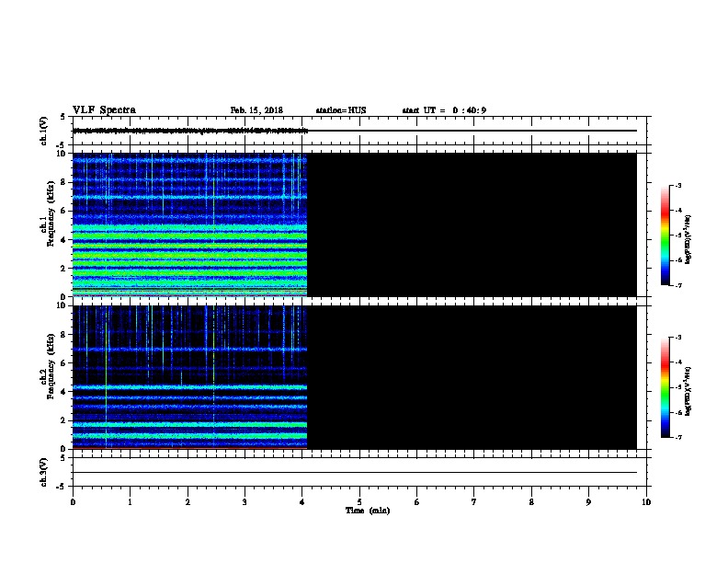Click the "4" label on the time axis

point(302,501)
